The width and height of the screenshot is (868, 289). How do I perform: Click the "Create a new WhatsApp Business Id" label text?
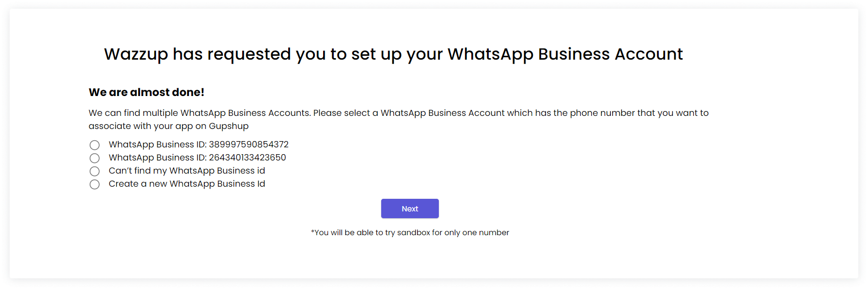point(186,184)
